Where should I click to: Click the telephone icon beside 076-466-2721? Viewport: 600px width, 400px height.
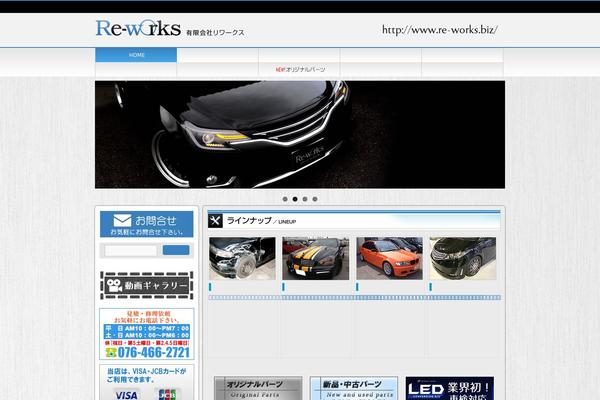111,353
